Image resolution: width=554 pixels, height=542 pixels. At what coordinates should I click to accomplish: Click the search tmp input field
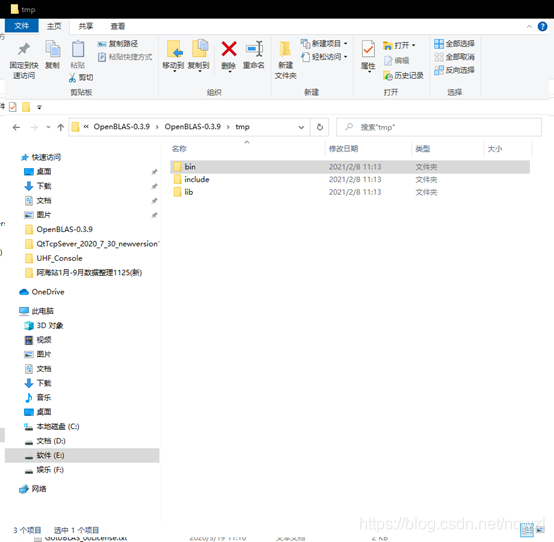(439, 127)
